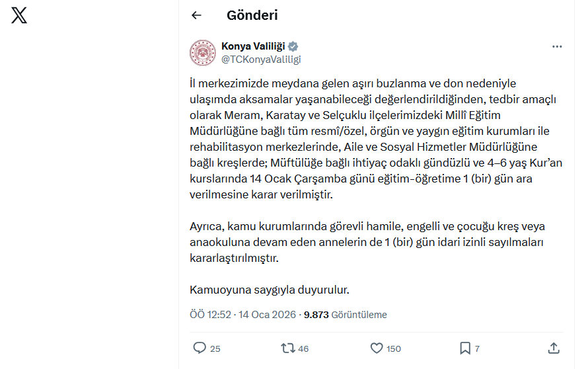Image resolution: width=588 pixels, height=369 pixels.
Task: Click the Konya Valiliği display name
Action: tap(253, 46)
